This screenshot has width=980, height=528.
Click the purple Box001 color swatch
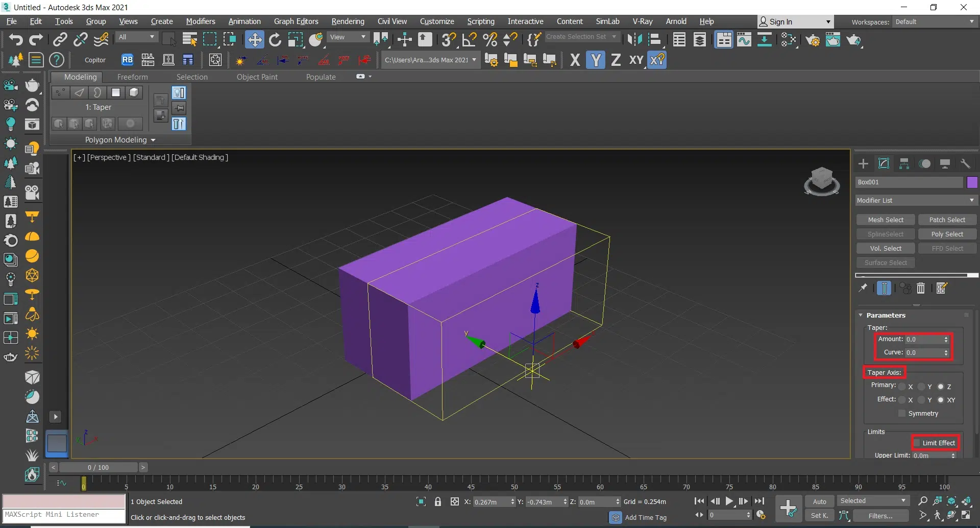[x=972, y=182]
